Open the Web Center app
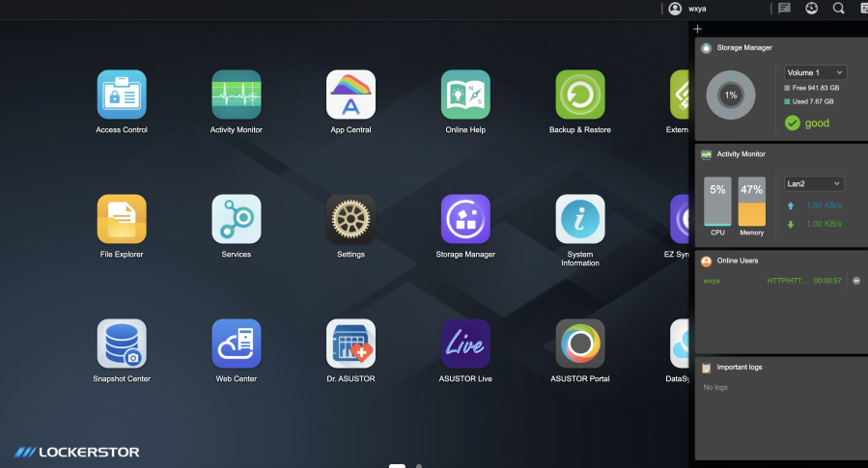This screenshot has height=468, width=868. pos(237,344)
